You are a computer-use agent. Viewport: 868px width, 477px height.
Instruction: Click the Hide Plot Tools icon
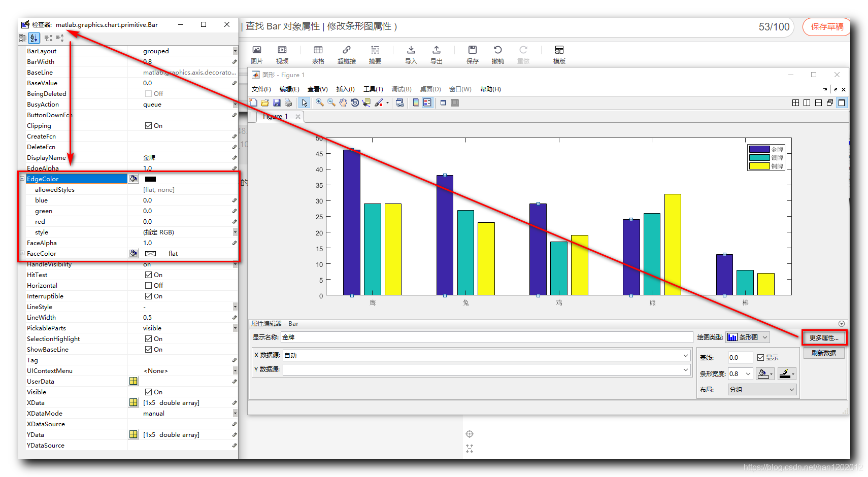[443, 103]
